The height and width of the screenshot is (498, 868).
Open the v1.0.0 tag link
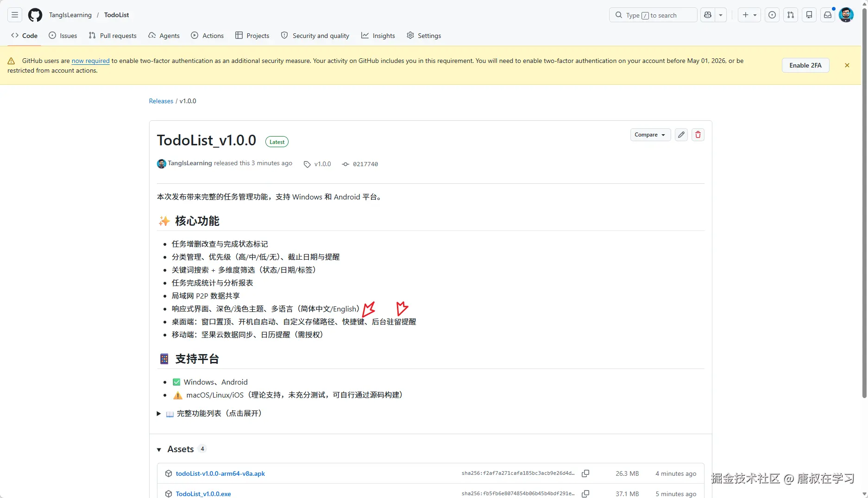pos(322,164)
